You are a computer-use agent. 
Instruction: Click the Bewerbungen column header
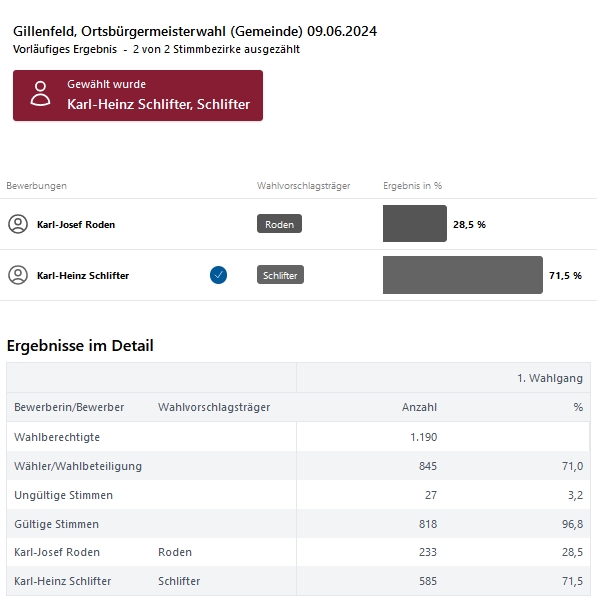coord(37,186)
